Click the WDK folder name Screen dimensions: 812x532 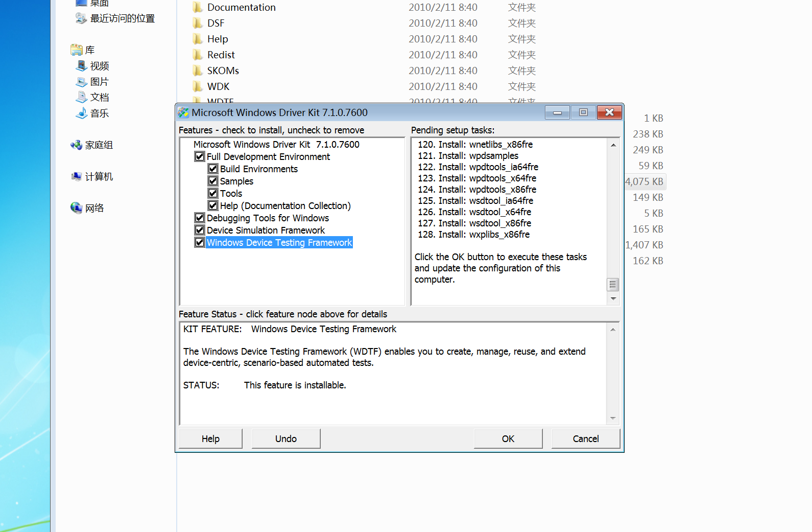pos(219,86)
